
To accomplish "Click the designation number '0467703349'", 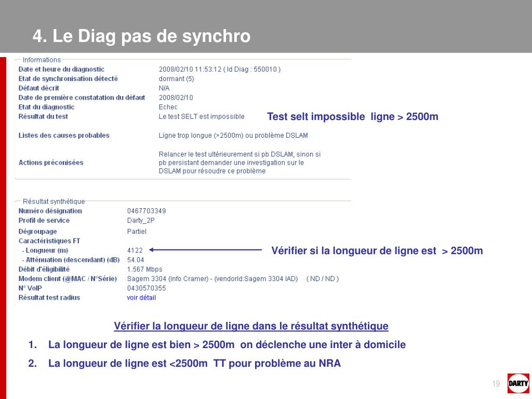I will [147, 211].
